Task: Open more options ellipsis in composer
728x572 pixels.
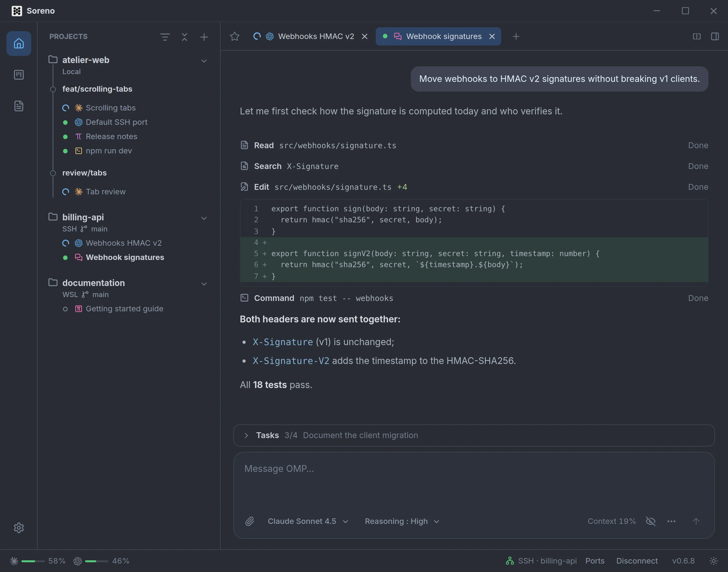Action: click(671, 521)
